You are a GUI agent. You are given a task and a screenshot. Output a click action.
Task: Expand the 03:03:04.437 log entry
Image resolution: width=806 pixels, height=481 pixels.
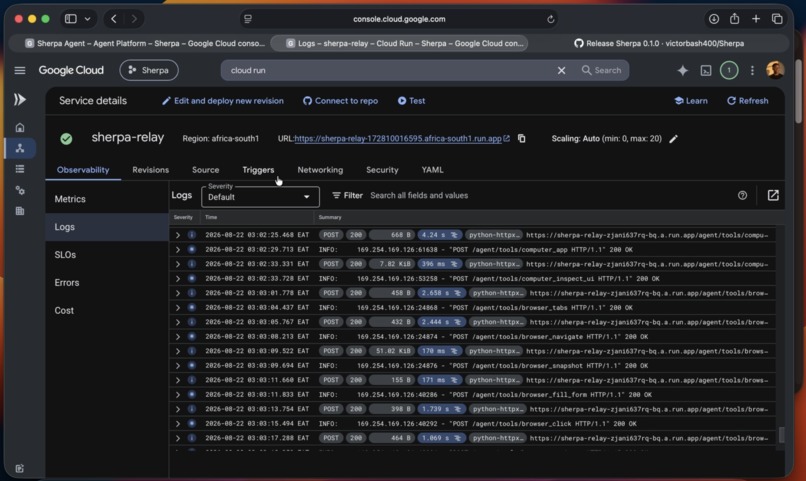pyautogui.click(x=178, y=307)
